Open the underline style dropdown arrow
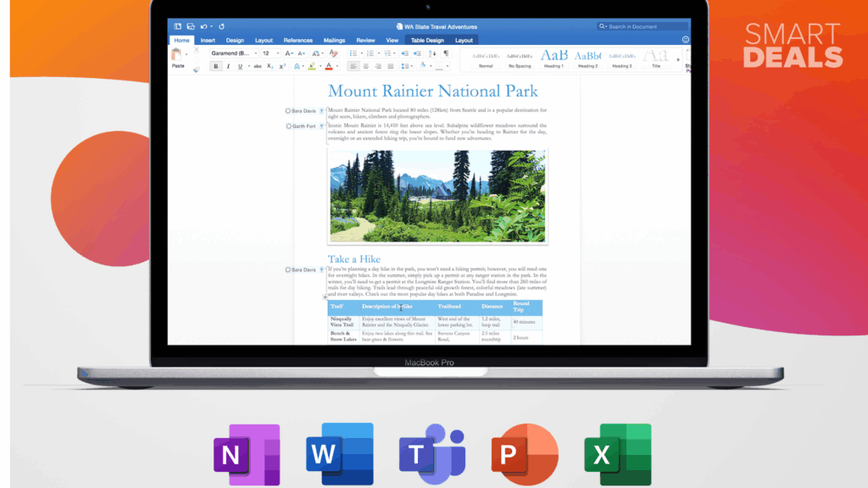 pos(248,66)
